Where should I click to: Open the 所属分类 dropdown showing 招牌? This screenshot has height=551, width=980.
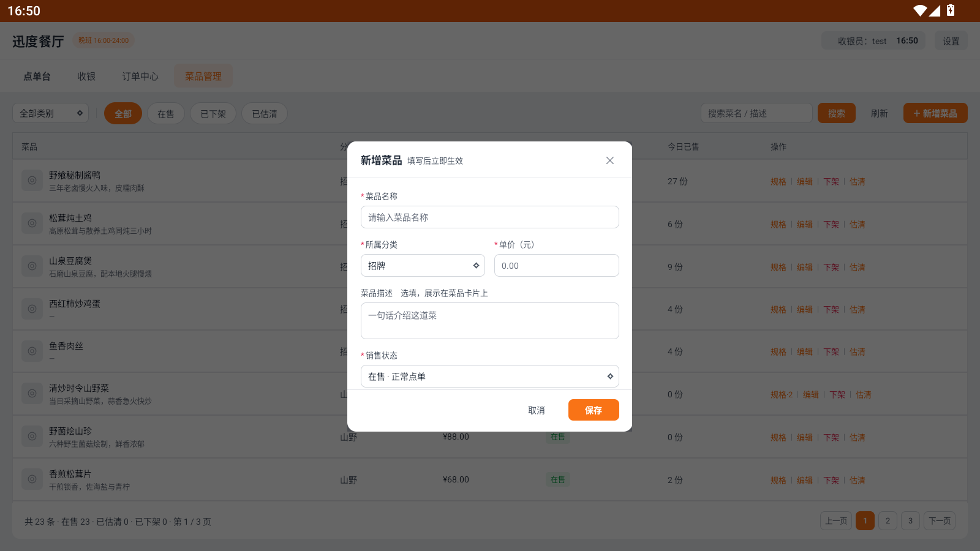pyautogui.click(x=423, y=266)
